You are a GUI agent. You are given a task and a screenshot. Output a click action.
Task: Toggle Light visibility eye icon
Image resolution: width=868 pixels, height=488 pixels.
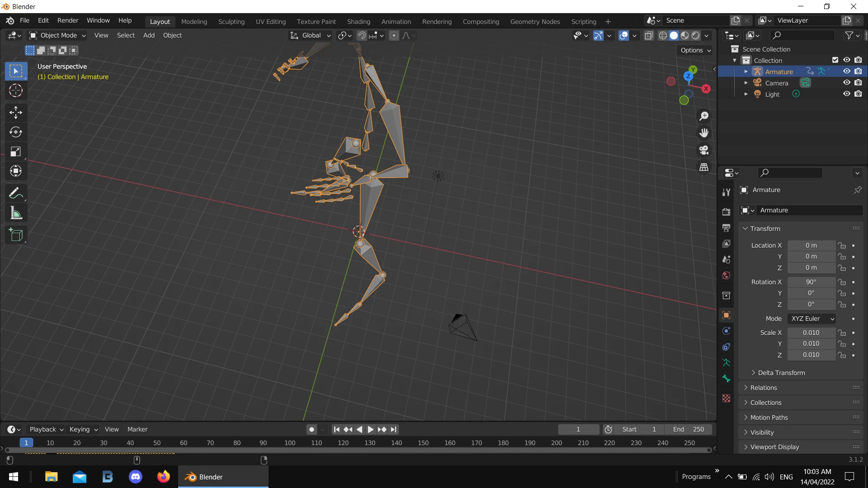[846, 94]
